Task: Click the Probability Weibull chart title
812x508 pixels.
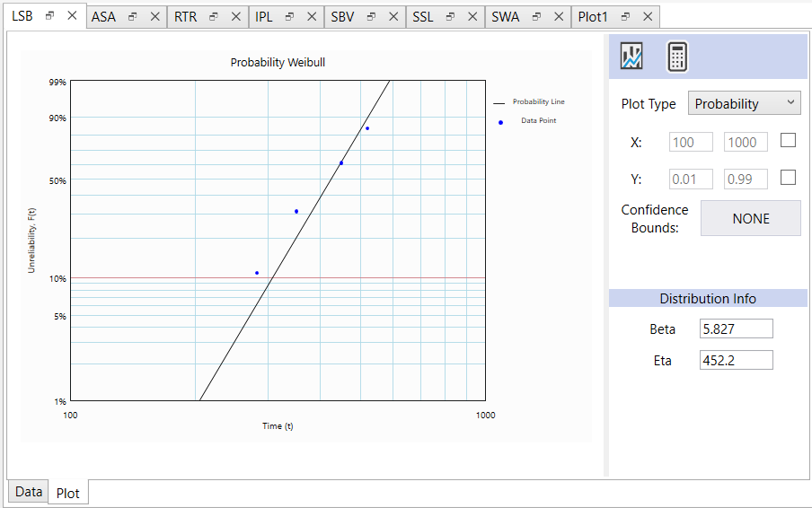Action: (x=278, y=63)
